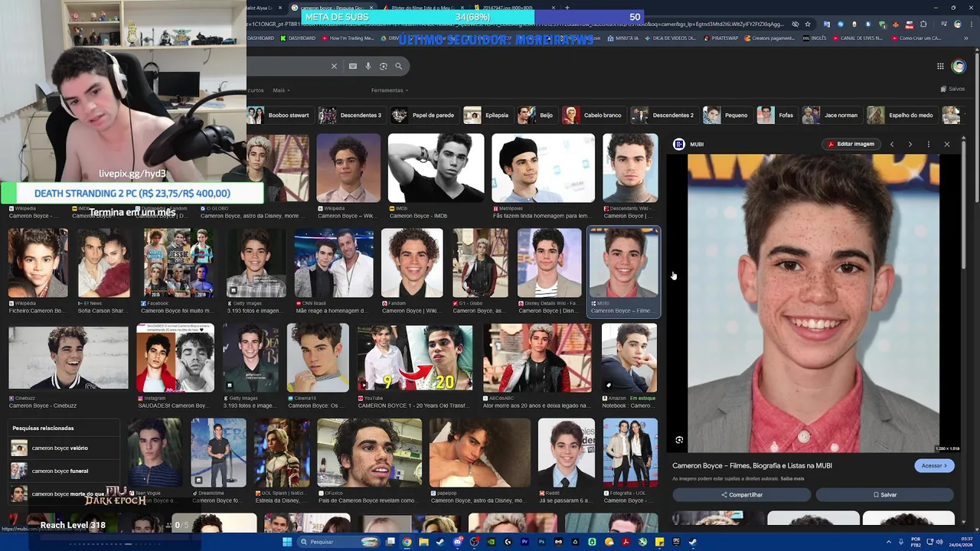Viewport: 980px width, 551px height.
Task: Search inside image with Lens overlay icon
Action: coord(679,440)
